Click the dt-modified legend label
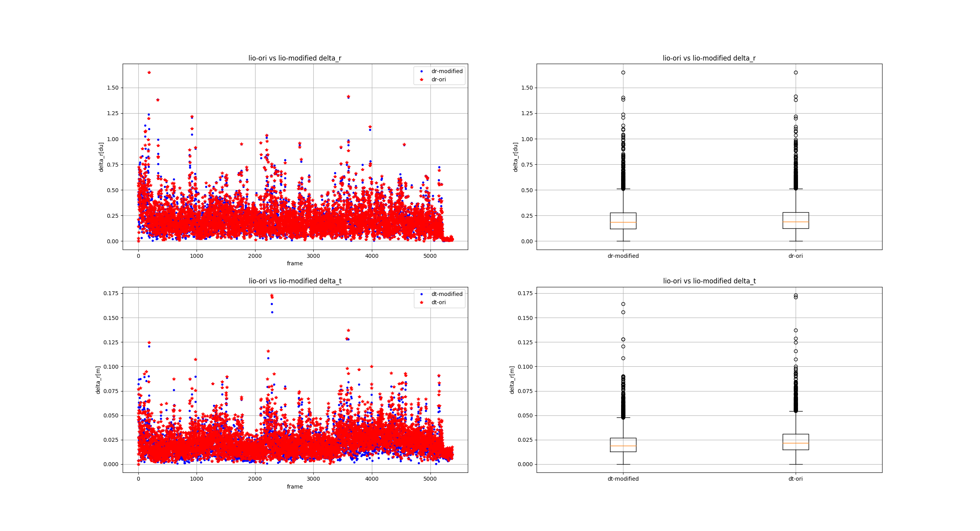 [447, 294]
